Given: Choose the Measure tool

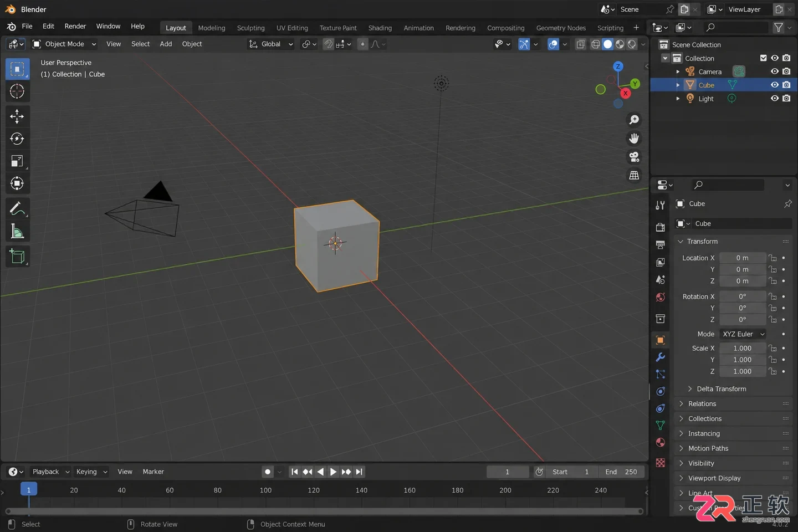Looking at the screenshot, I should point(17,232).
